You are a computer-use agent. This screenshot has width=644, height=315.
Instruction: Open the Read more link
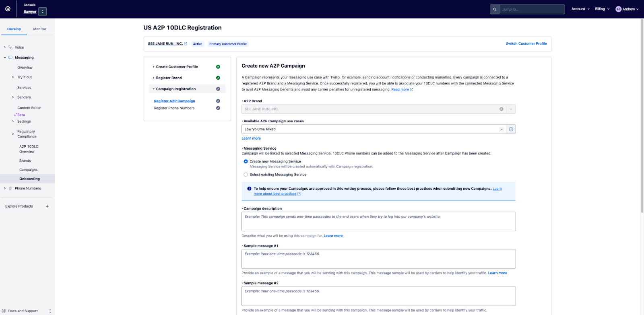(400, 90)
